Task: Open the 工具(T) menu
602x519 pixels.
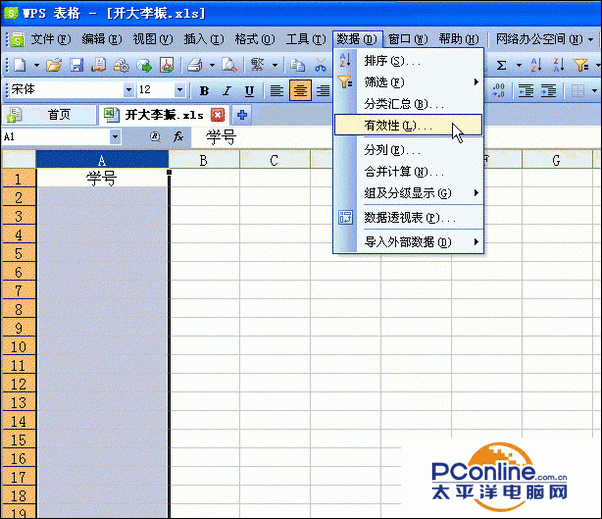Action: (x=306, y=39)
